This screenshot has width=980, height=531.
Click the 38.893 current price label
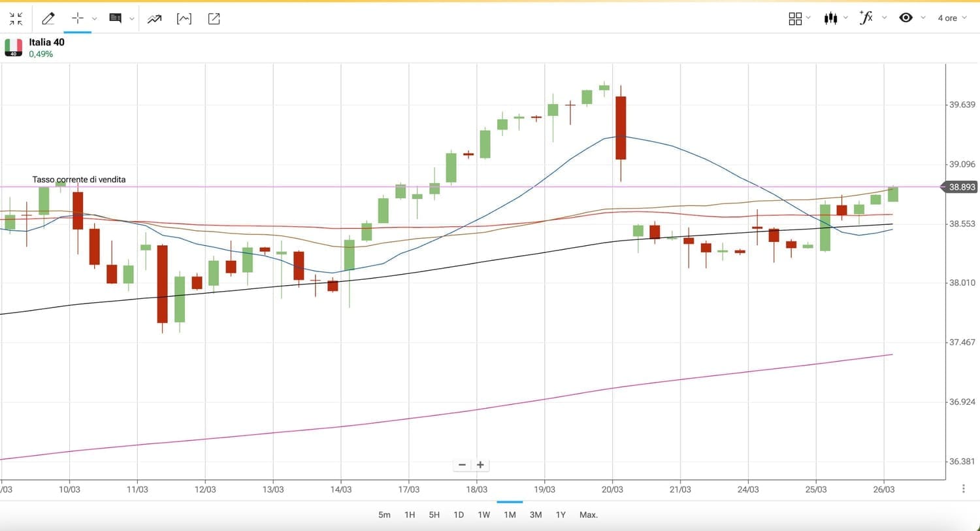coord(962,187)
